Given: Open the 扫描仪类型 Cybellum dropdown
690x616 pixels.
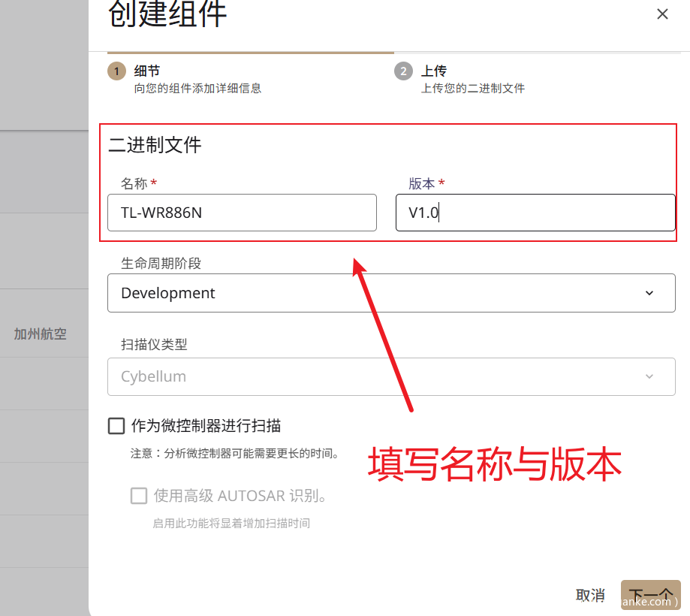Looking at the screenshot, I should [390, 376].
